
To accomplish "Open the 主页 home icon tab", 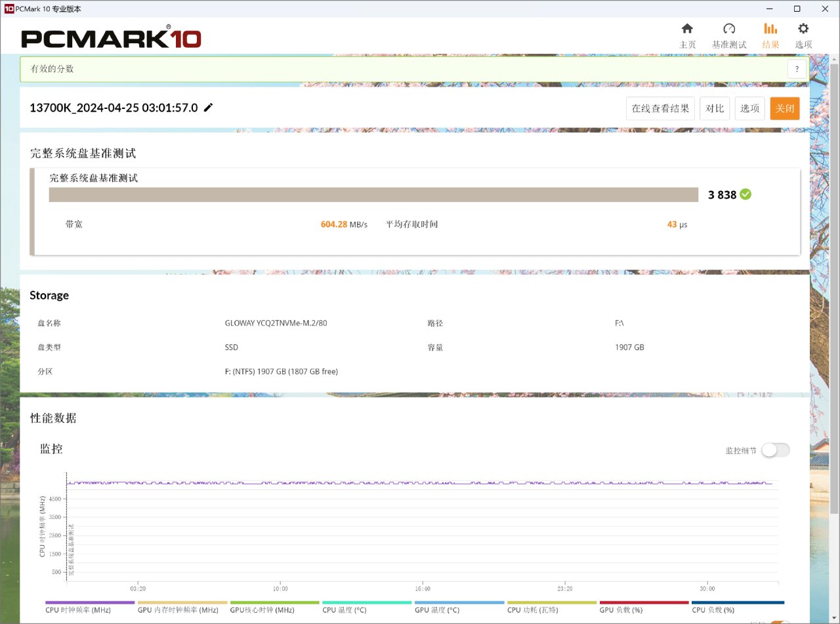I will tap(687, 36).
